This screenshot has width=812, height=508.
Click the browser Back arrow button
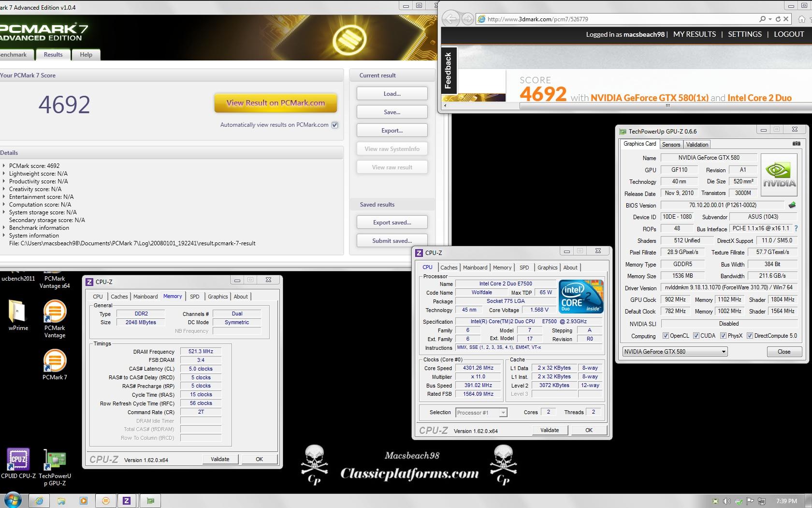[450, 19]
